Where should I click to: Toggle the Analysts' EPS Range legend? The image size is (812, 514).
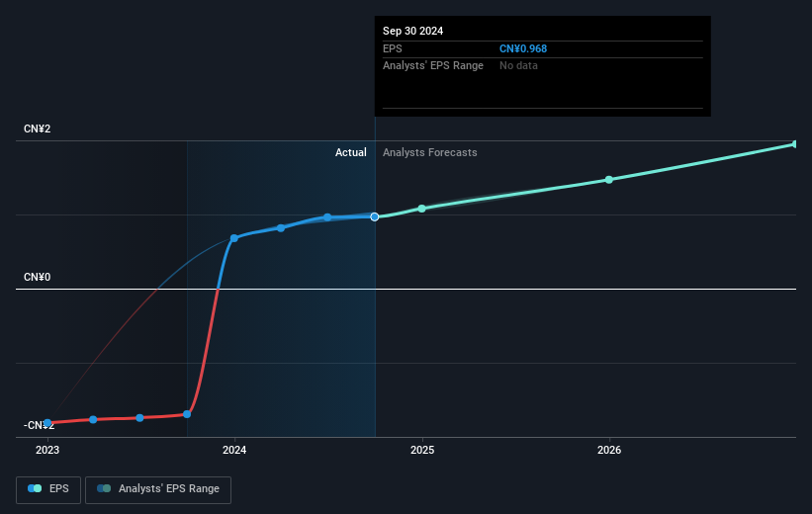pos(158,489)
